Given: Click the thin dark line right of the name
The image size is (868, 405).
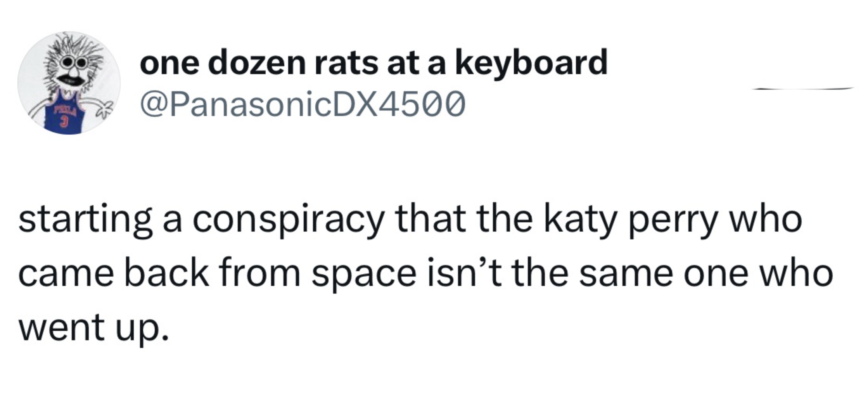Looking at the screenshot, I should pyautogui.click(x=803, y=89).
